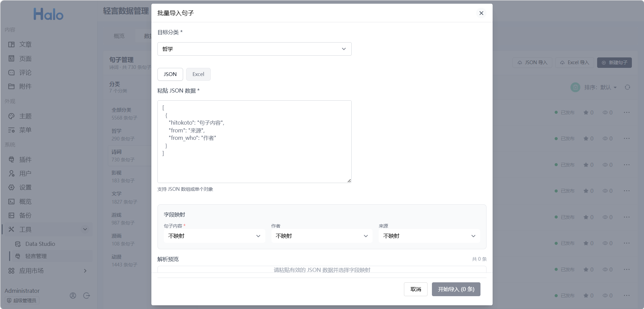Open the 作者 field mapping dropdown

pyautogui.click(x=322, y=236)
